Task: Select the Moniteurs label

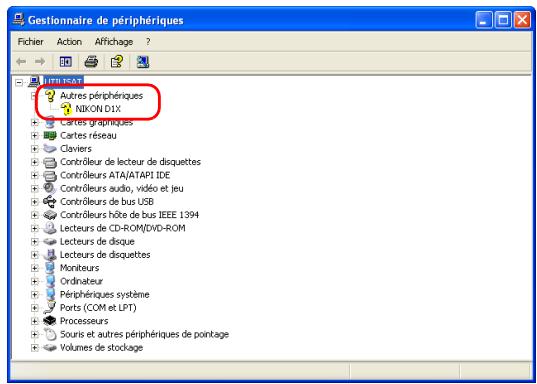Action: pyautogui.click(x=79, y=268)
